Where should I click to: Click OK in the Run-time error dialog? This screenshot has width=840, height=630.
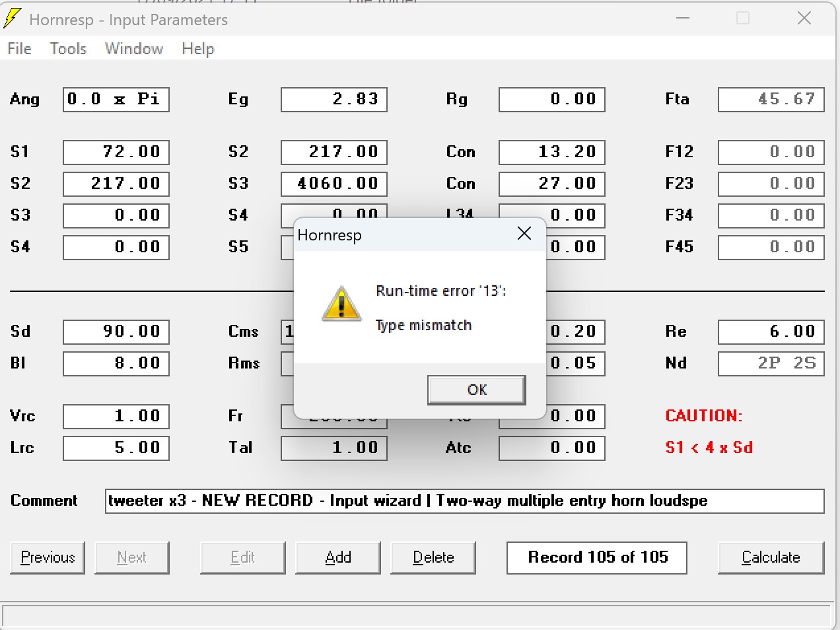[476, 390]
